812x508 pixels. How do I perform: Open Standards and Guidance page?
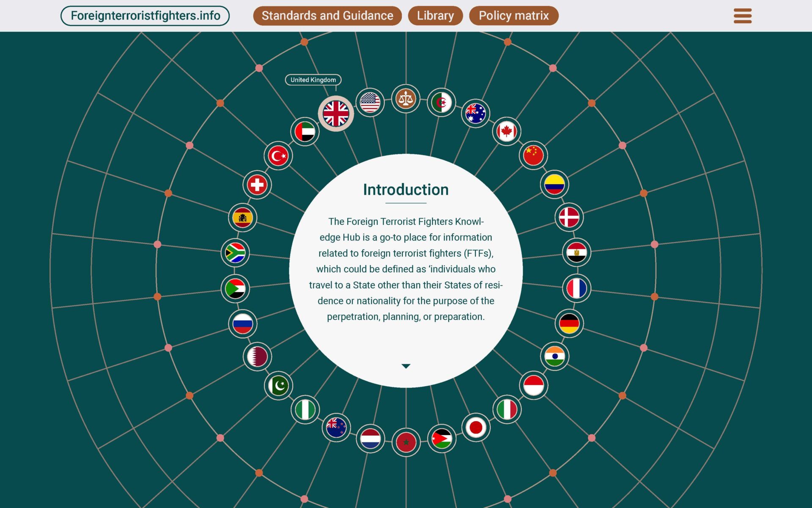coord(327,16)
